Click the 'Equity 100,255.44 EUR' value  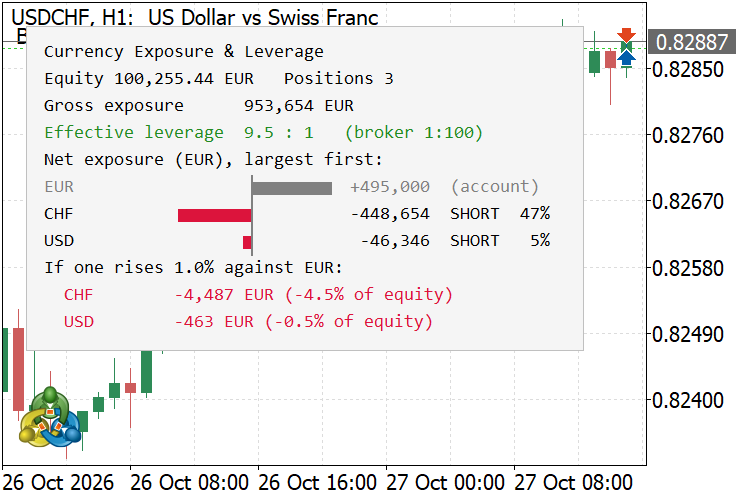click(x=149, y=78)
